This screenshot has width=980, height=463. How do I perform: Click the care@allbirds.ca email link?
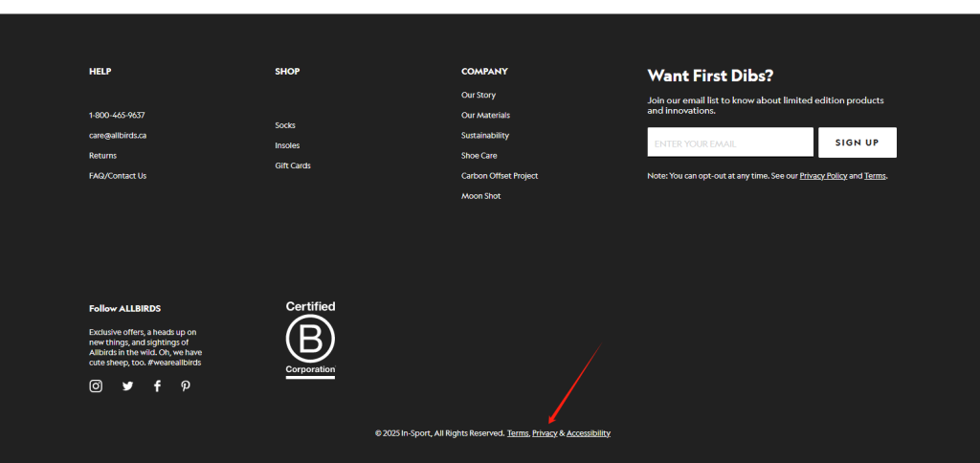click(x=118, y=135)
